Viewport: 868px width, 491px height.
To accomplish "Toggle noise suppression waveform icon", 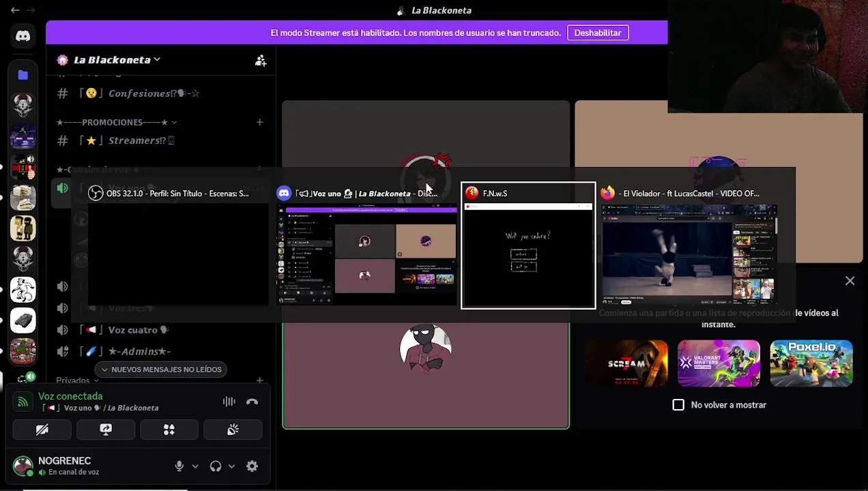I will pos(229,402).
